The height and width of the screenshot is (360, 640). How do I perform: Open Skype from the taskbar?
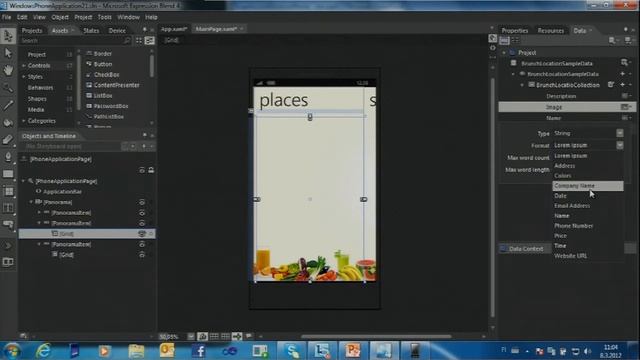(x=292, y=351)
